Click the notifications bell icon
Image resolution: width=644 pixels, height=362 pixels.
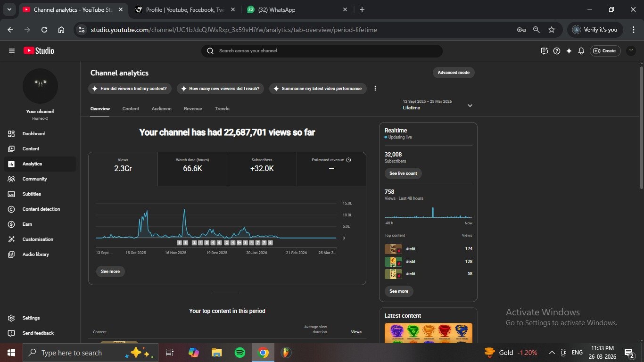point(581,51)
